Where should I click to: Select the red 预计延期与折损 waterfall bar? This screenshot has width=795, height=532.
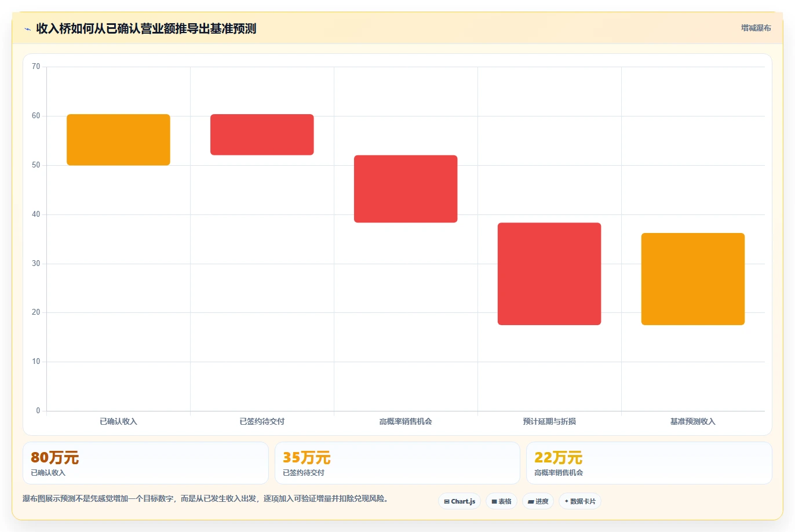point(549,274)
